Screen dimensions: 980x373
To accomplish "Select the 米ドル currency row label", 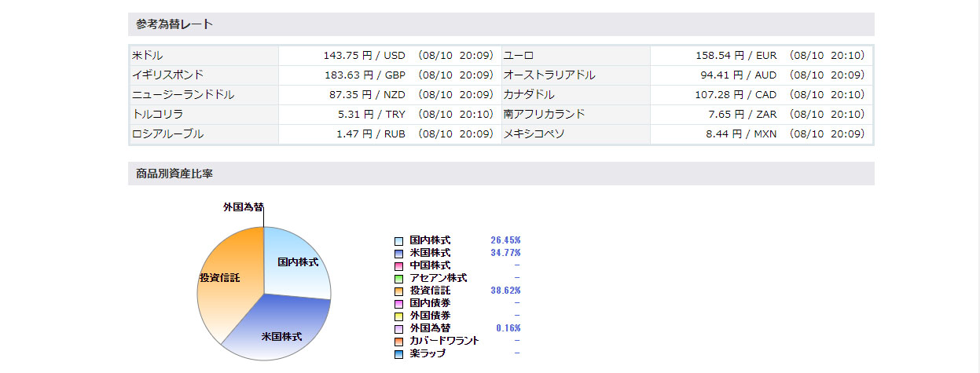I will click(x=147, y=56).
